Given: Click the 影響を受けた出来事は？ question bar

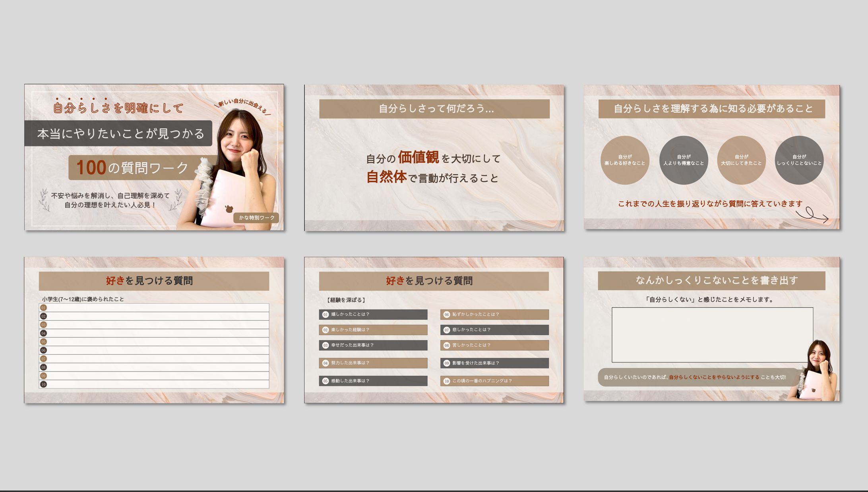Looking at the screenshot, I should (x=494, y=363).
